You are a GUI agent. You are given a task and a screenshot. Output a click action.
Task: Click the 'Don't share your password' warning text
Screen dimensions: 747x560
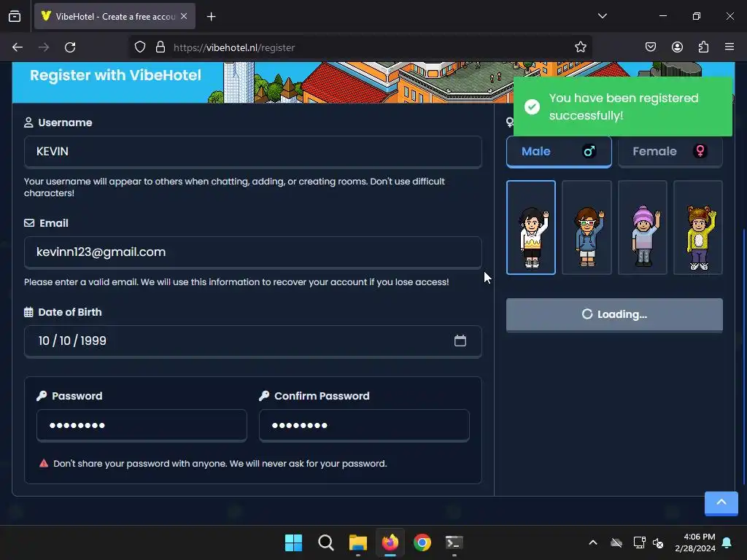220,463
